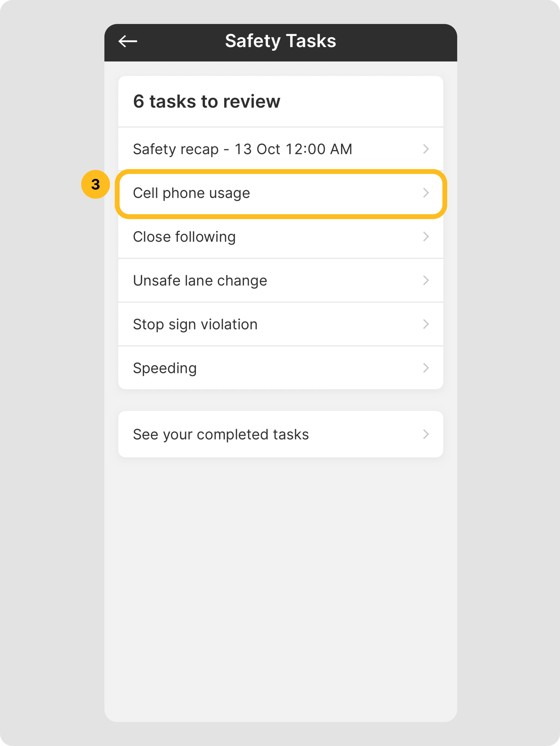Open the Safety recap 13 Oct task

(x=242, y=149)
